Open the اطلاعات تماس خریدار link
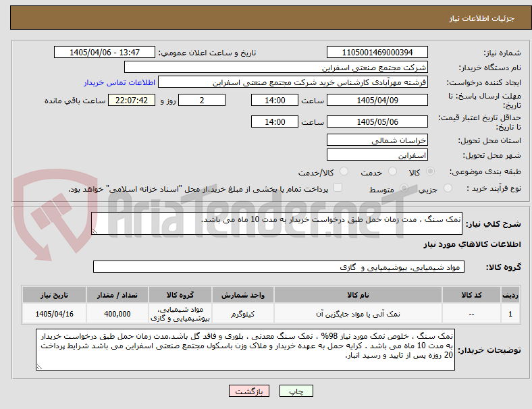Screen dimensions: 532x409 click(119, 82)
